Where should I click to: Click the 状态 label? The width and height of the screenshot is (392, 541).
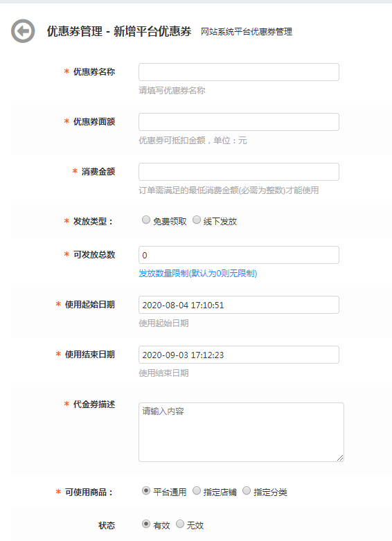pos(106,526)
